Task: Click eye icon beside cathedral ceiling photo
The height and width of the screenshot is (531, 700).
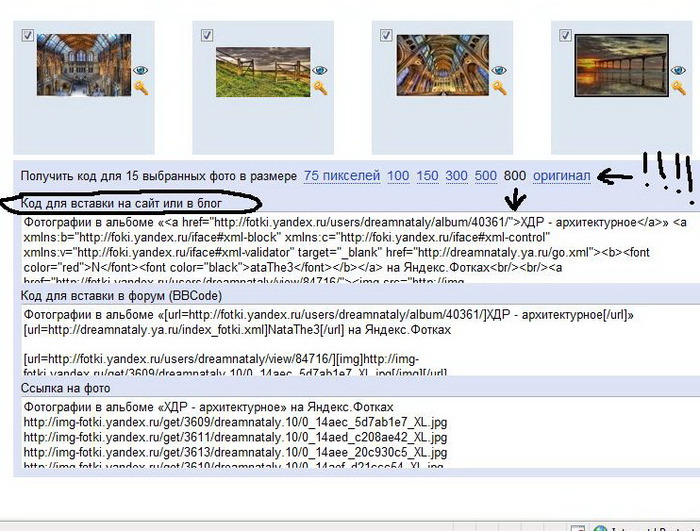Action: (x=499, y=70)
